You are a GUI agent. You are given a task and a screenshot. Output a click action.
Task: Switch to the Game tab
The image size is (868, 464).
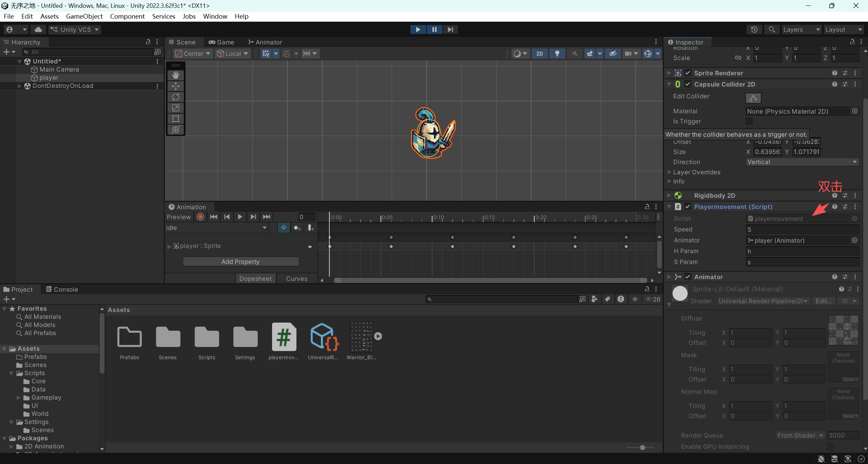pos(221,42)
